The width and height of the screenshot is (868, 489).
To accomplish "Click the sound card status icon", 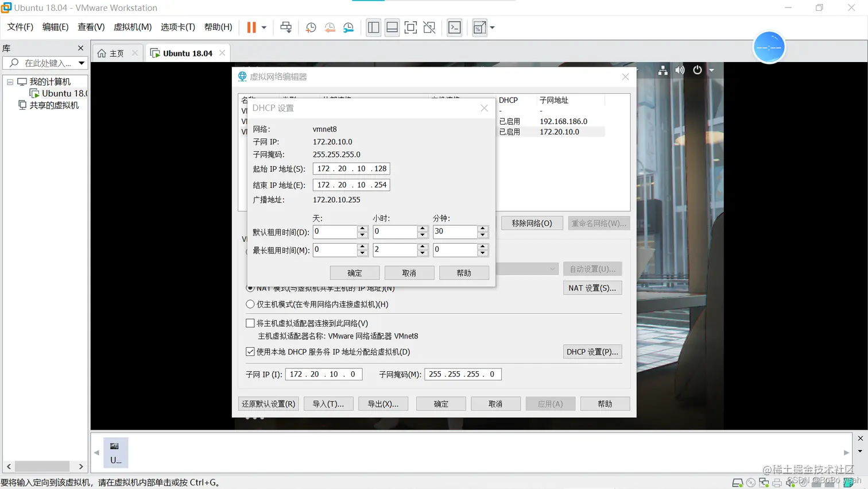I will [x=790, y=483].
